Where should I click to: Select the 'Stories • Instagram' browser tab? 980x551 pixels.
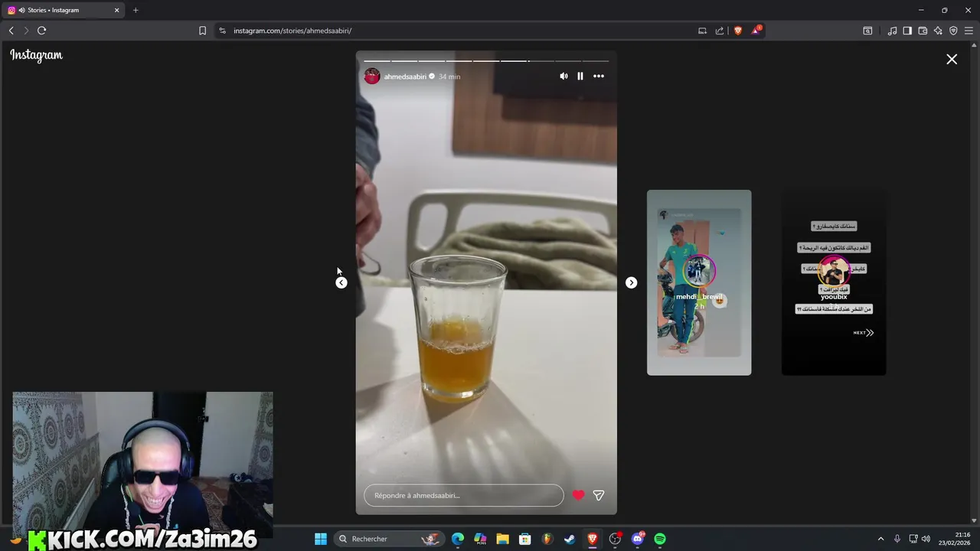(x=63, y=10)
